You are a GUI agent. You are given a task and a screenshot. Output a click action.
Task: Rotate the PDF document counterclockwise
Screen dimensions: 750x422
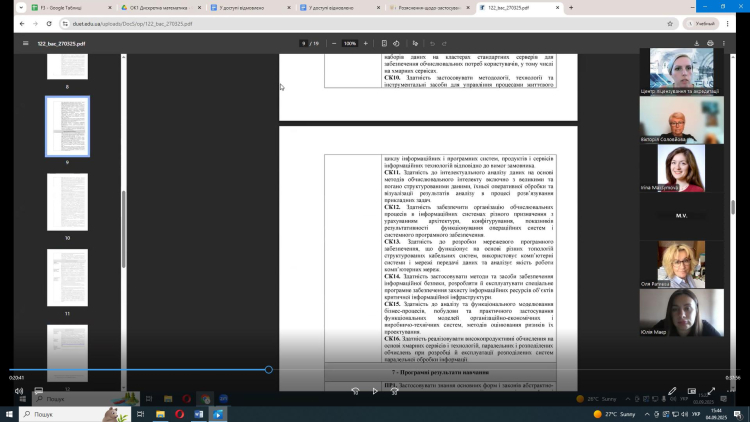pyautogui.click(x=397, y=43)
